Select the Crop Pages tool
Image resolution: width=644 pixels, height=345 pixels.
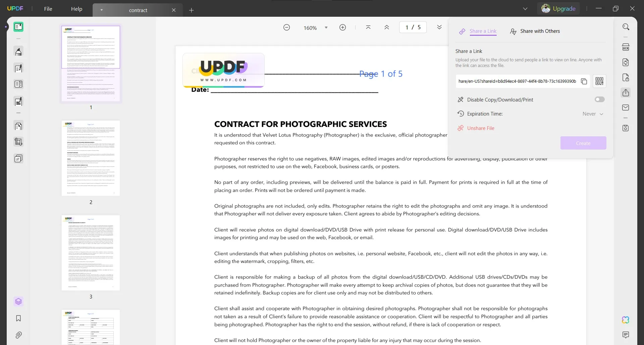coord(18,141)
